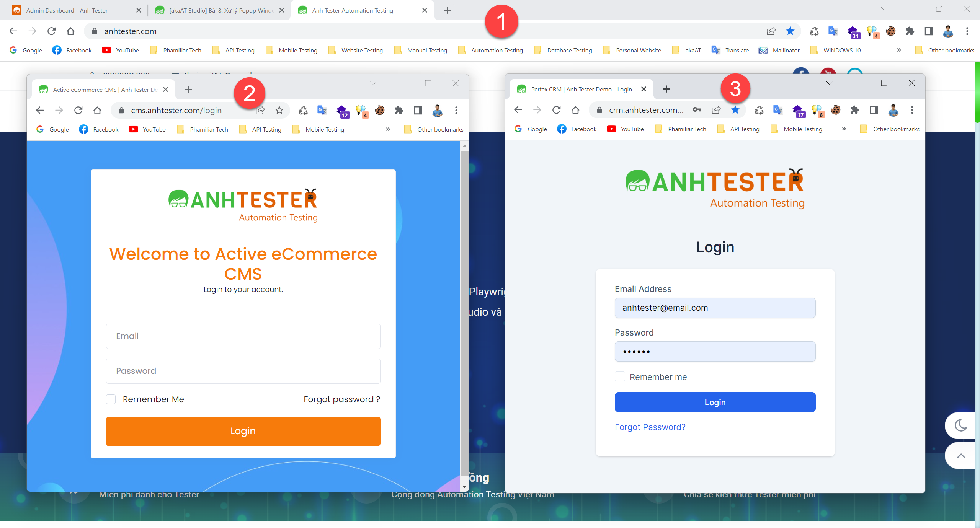Click the blue Login button in Perfex CRM

point(715,402)
